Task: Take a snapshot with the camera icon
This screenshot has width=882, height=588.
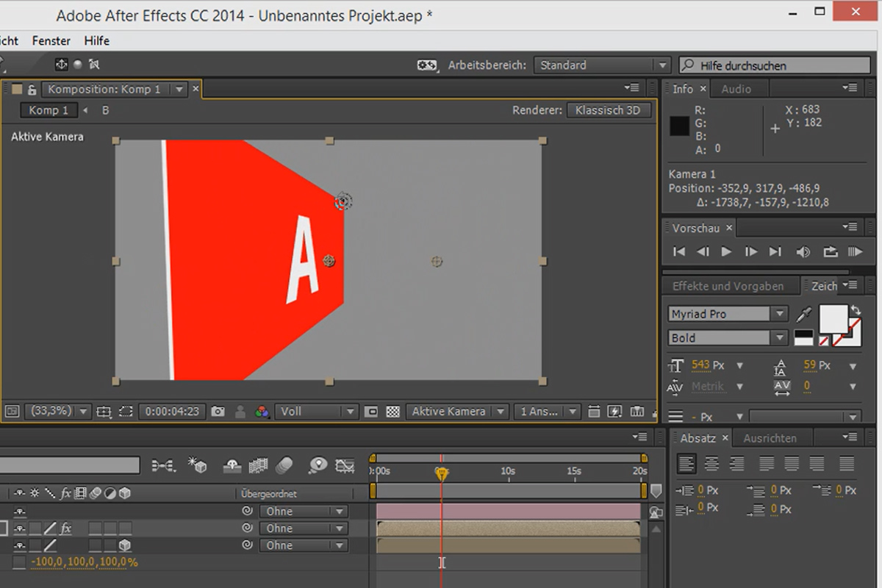Action: point(218,412)
